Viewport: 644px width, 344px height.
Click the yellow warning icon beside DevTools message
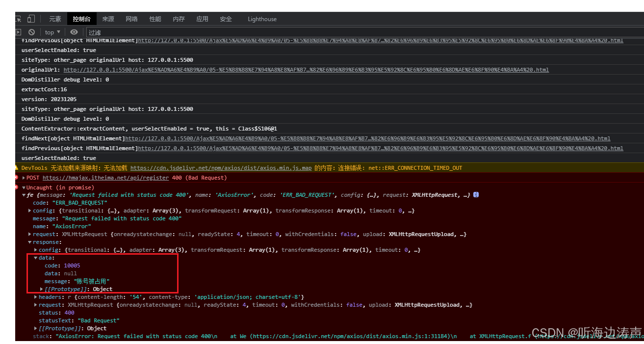tap(17, 168)
